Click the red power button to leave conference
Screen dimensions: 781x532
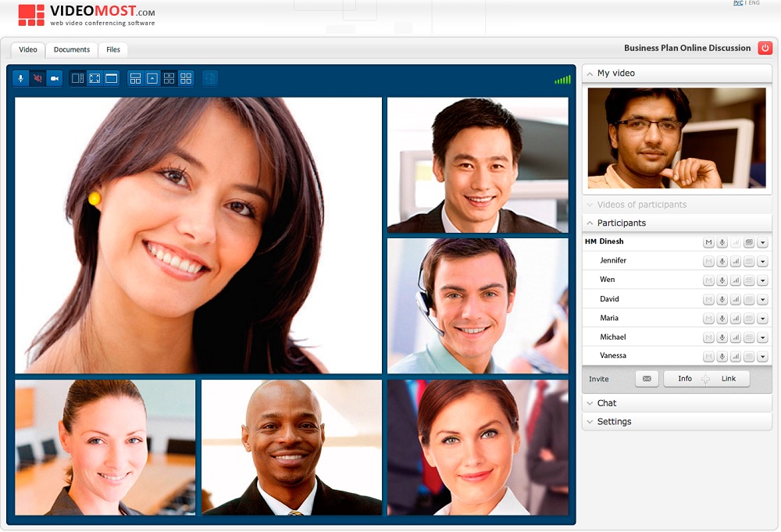pyautogui.click(x=765, y=48)
